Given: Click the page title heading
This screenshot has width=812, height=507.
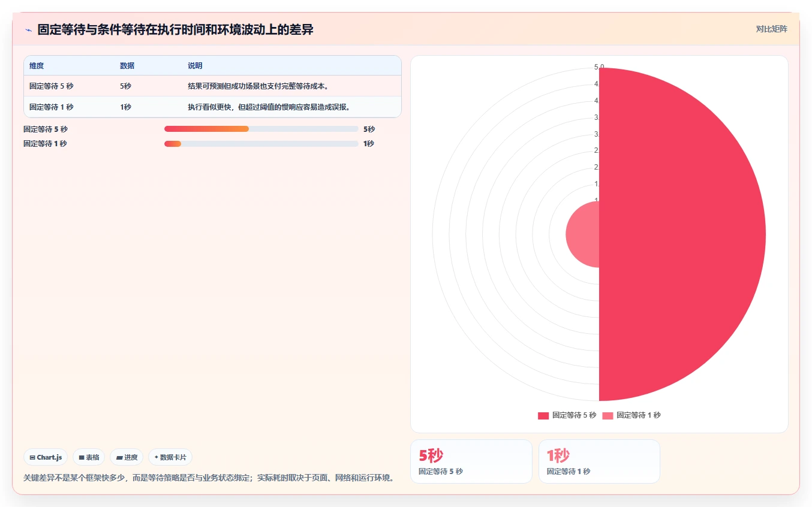Looking at the screenshot, I should [x=175, y=29].
